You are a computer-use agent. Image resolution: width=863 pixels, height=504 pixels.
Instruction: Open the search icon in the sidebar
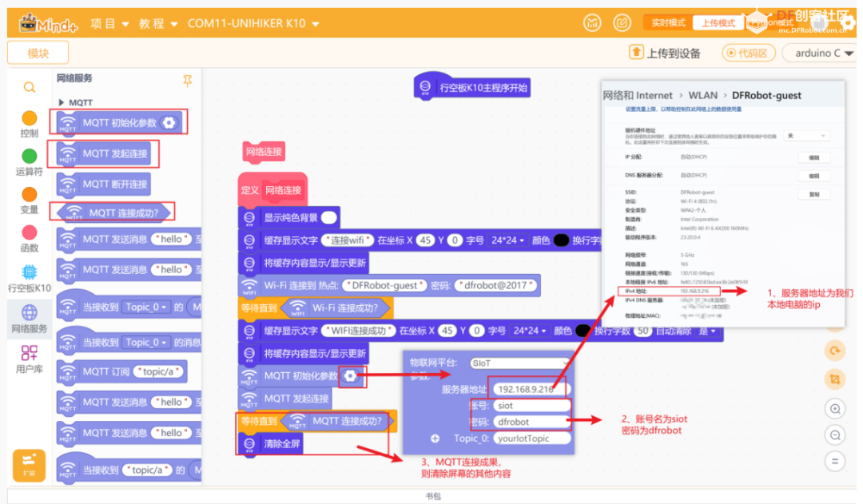pos(30,87)
